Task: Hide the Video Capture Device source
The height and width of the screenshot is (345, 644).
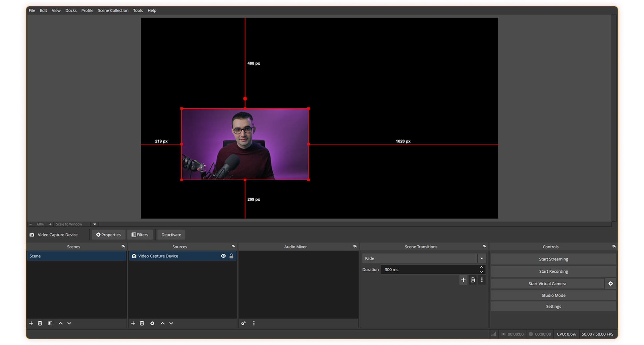Action: [223, 256]
